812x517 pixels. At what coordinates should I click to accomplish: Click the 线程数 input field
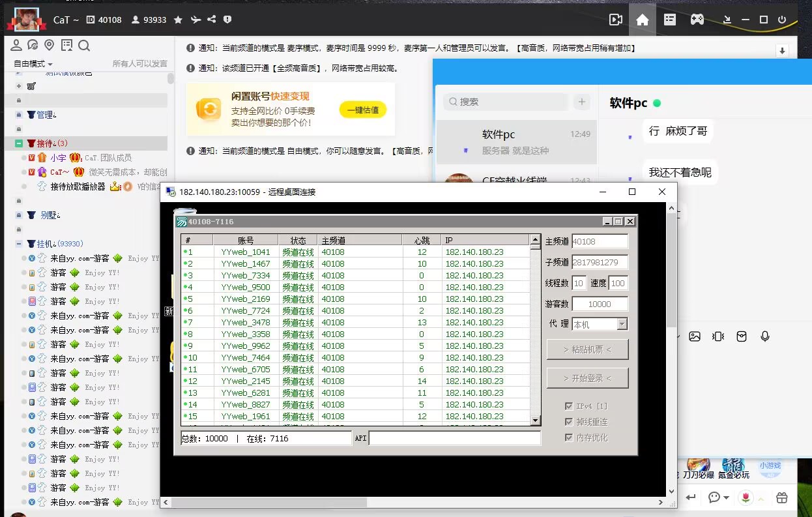click(579, 283)
